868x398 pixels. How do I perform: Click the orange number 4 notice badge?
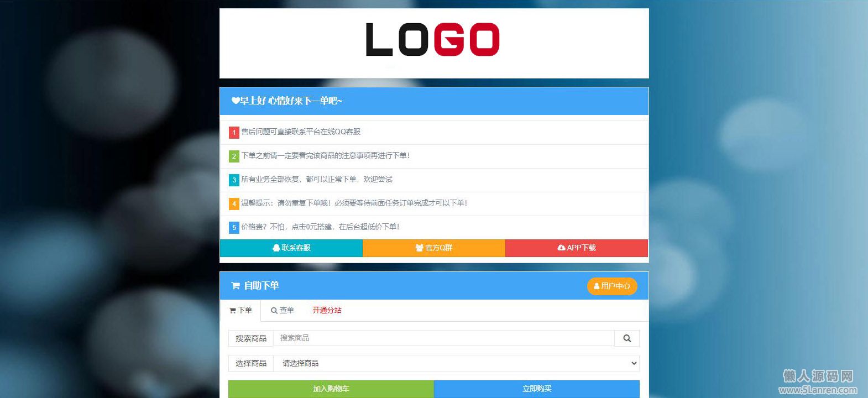point(234,204)
